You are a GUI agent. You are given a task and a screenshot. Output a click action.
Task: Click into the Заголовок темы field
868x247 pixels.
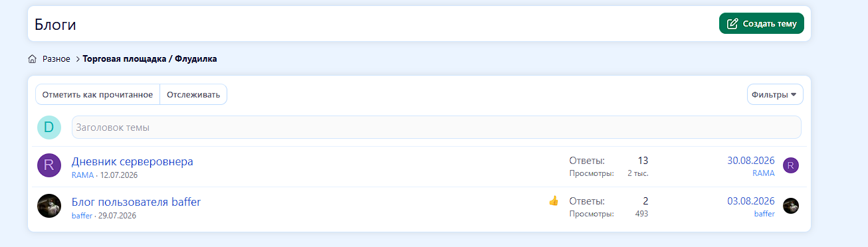coord(437,127)
